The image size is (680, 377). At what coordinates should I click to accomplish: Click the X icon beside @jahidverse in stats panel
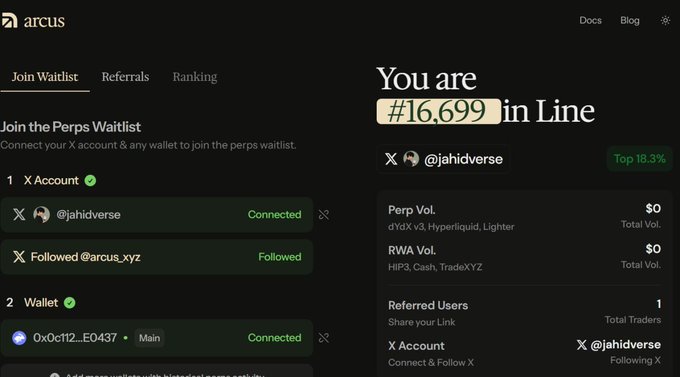pyautogui.click(x=582, y=345)
